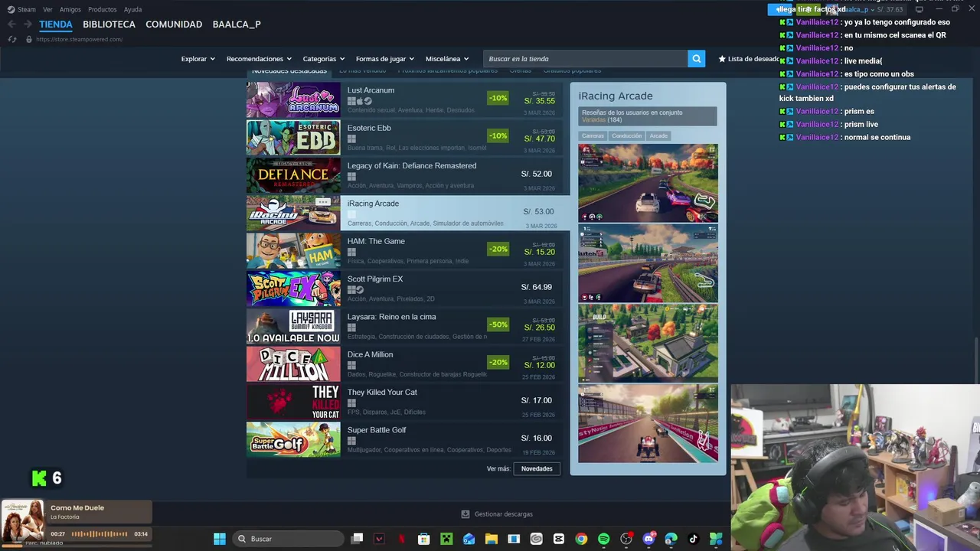Viewport: 980px width, 551px height.
Task: Open the Ayuda menu
Action: tap(132, 9)
